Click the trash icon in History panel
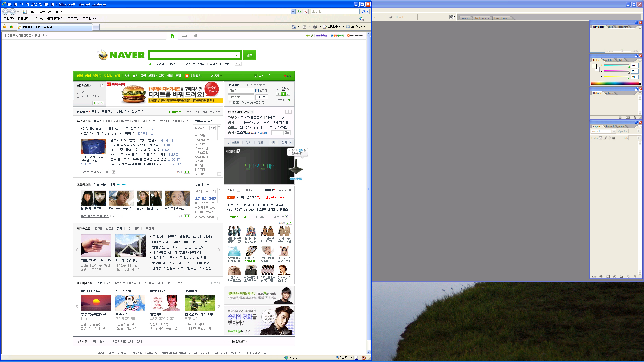The height and width of the screenshot is (362, 644). click(635, 117)
